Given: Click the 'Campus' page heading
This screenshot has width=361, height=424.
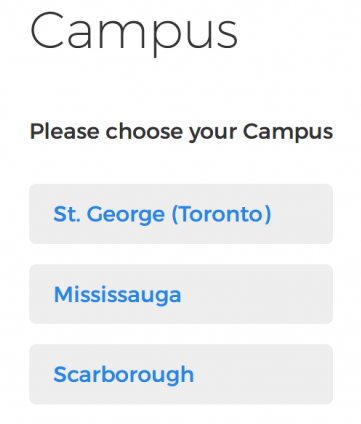Looking at the screenshot, I should (134, 33).
